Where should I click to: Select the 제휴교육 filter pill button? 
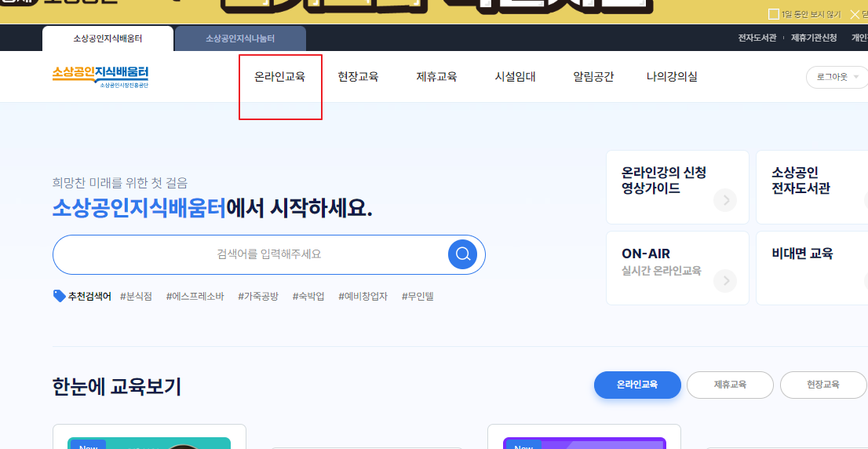[x=730, y=385]
